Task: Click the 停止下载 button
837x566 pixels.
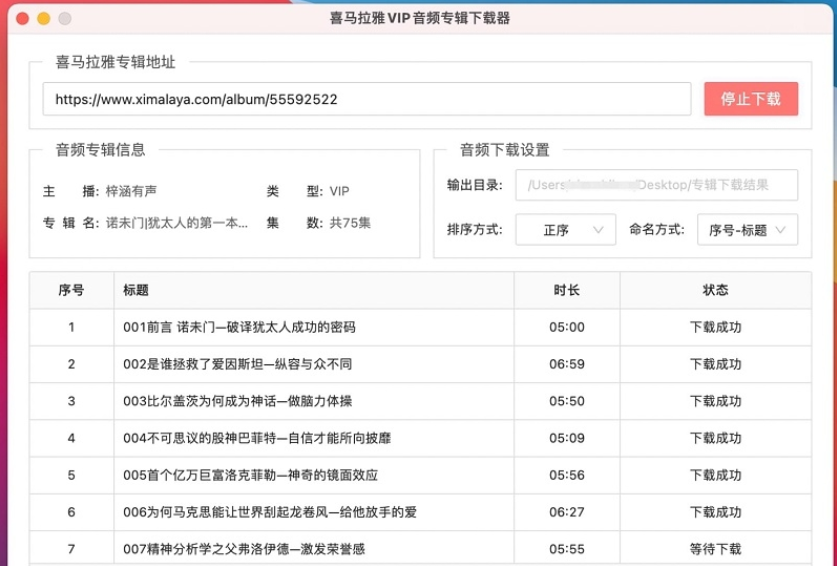Action: (751, 99)
